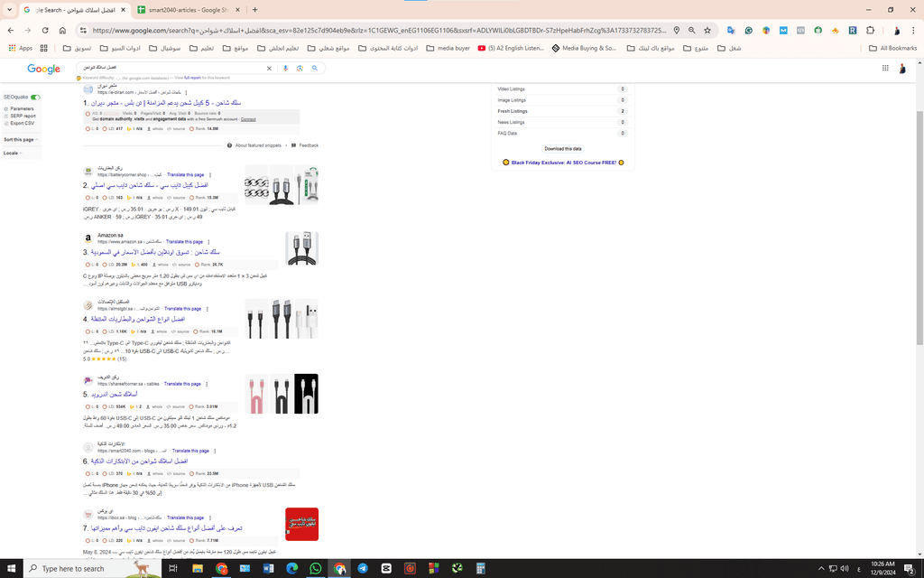The image size is (924, 578).
Task: Open Google Lens image search
Action: click(300, 69)
